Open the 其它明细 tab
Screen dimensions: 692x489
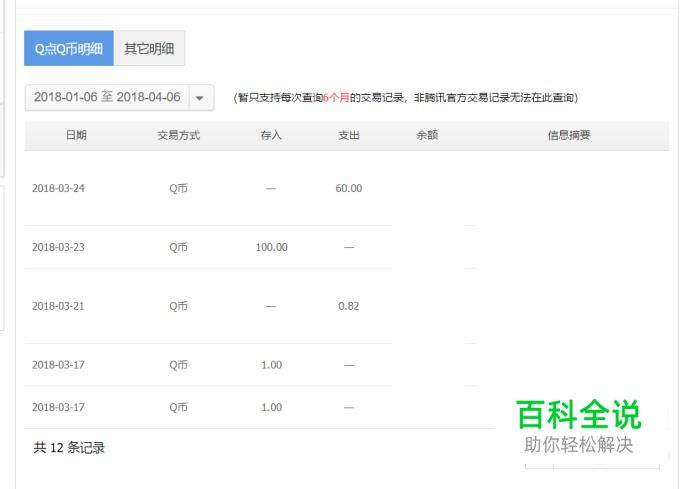149,48
